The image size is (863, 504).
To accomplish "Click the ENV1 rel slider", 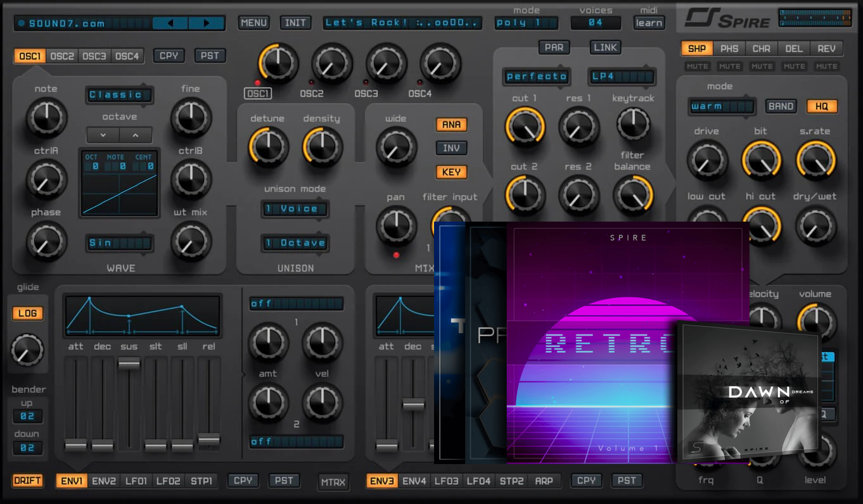I will tap(209, 440).
